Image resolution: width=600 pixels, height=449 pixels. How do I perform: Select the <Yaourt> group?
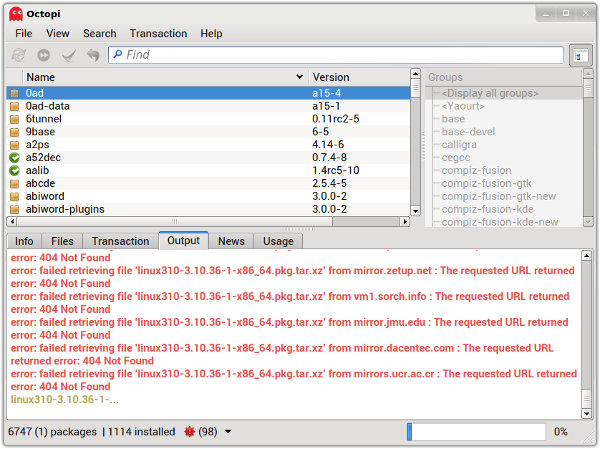(463, 106)
